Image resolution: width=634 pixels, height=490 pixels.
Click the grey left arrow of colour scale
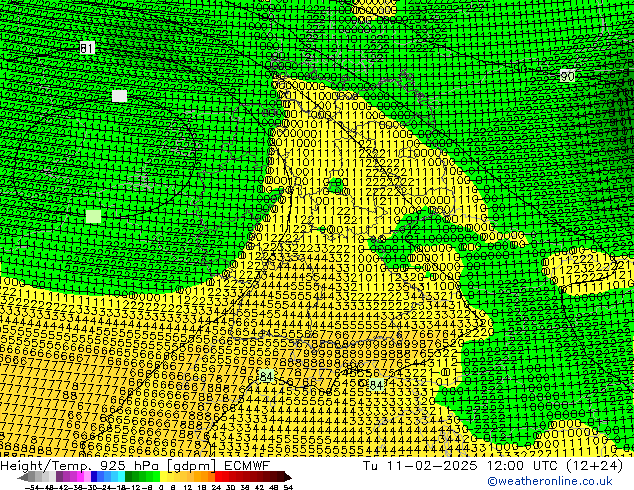tap(23, 477)
